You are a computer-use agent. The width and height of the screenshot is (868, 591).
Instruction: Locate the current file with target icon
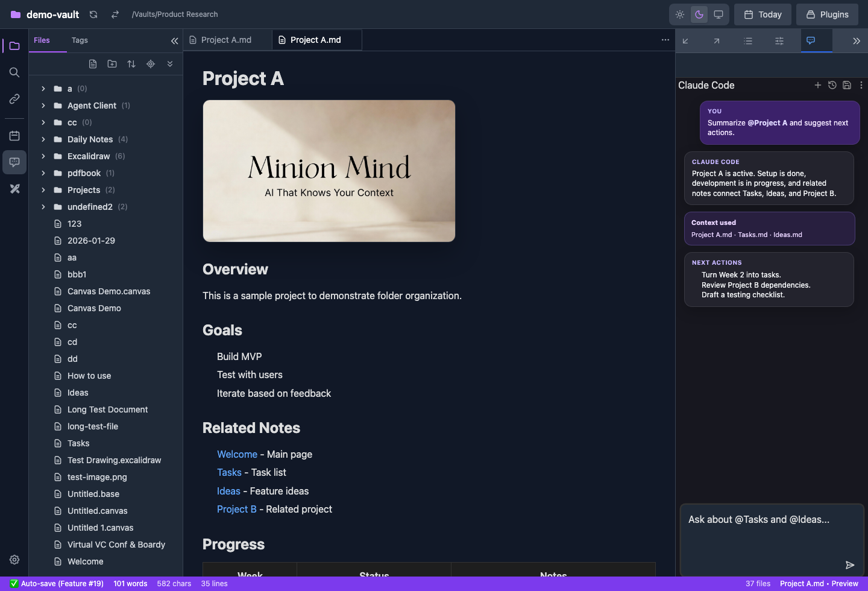(x=151, y=64)
